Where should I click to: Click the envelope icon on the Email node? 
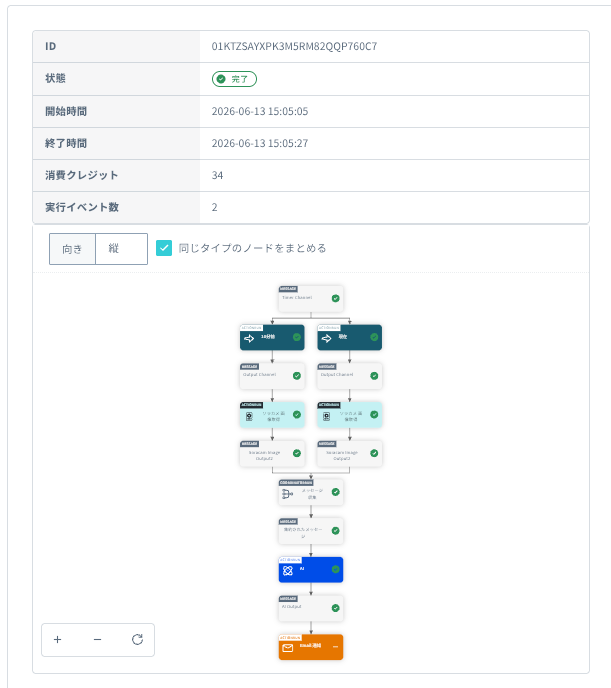[x=288, y=648]
